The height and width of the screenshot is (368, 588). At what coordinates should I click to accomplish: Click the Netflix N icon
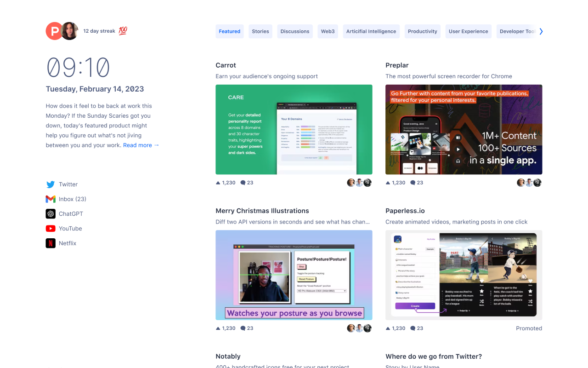coord(51,243)
